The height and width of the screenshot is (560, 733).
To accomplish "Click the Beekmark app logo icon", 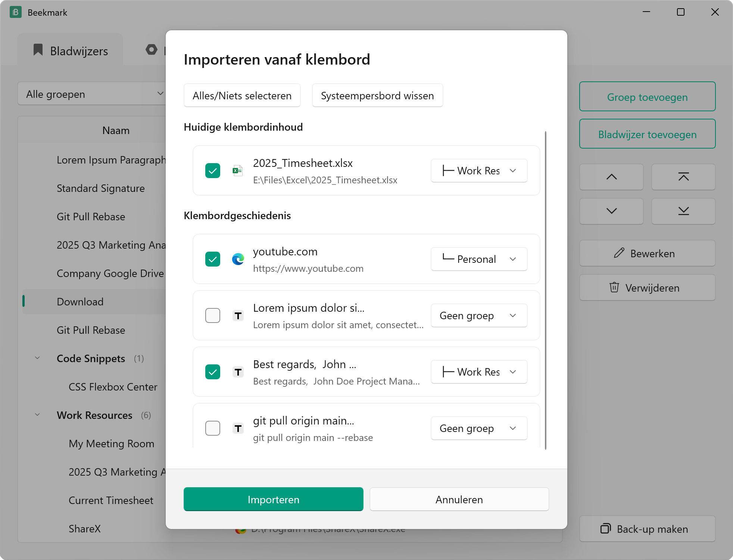I will point(16,12).
